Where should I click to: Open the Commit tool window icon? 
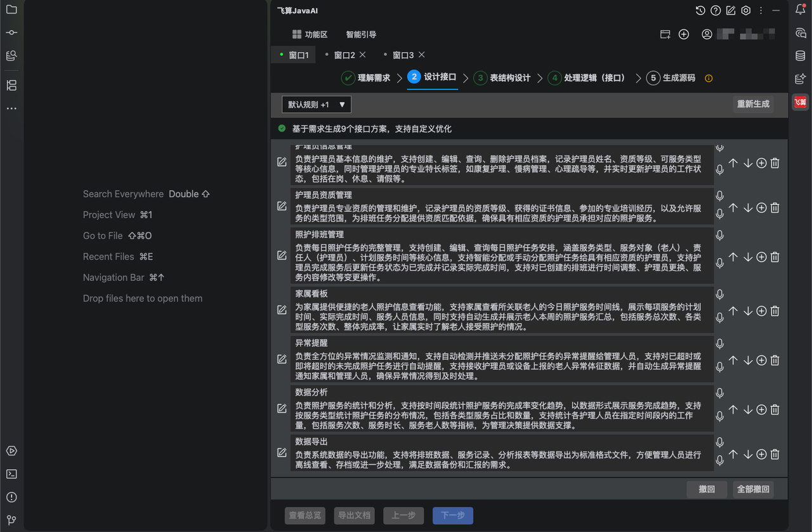click(x=11, y=32)
